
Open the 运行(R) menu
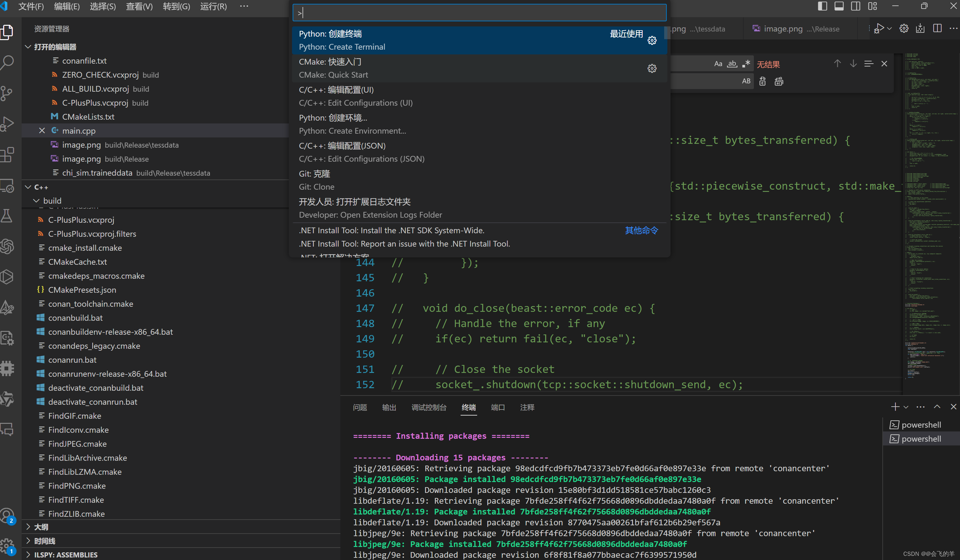click(x=213, y=6)
